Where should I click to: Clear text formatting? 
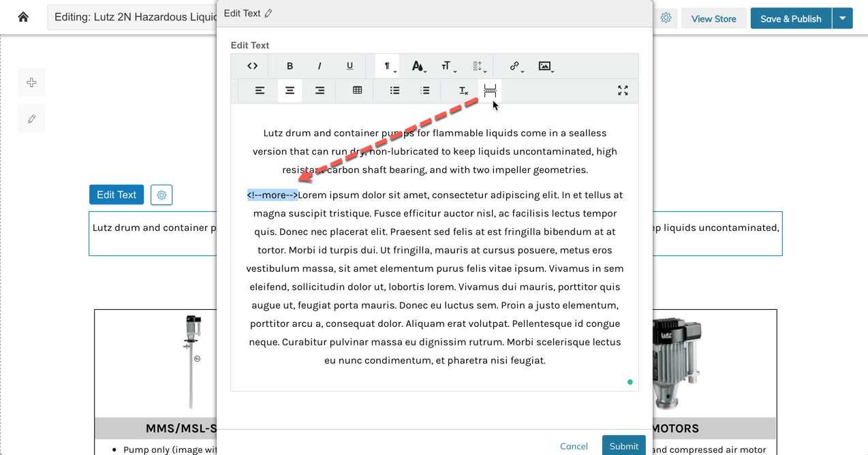(x=463, y=91)
